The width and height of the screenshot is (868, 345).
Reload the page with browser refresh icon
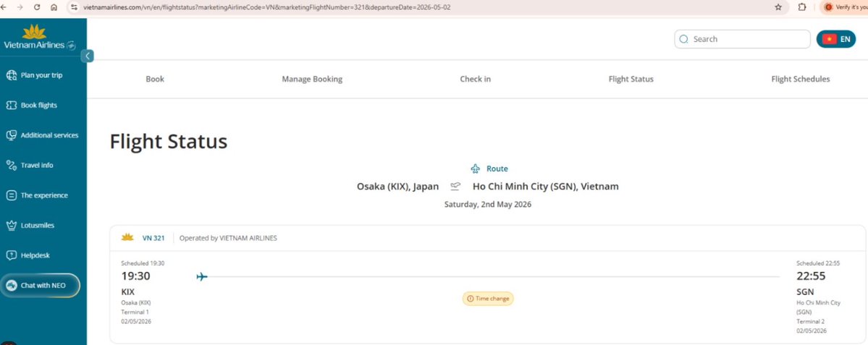[x=37, y=7]
